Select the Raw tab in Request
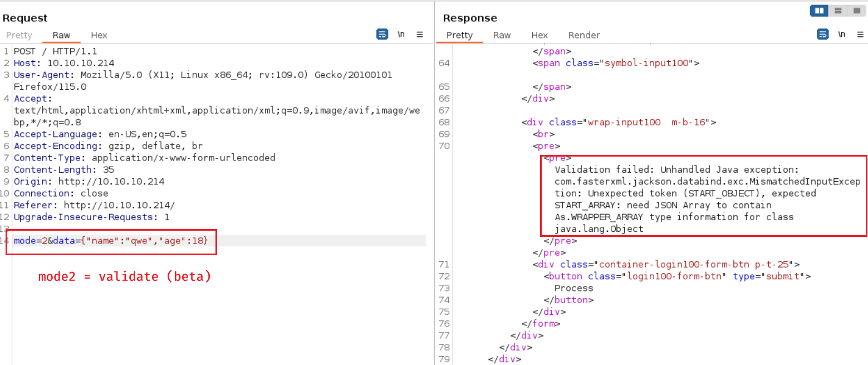Viewport: 868px width, 365px height. [61, 35]
